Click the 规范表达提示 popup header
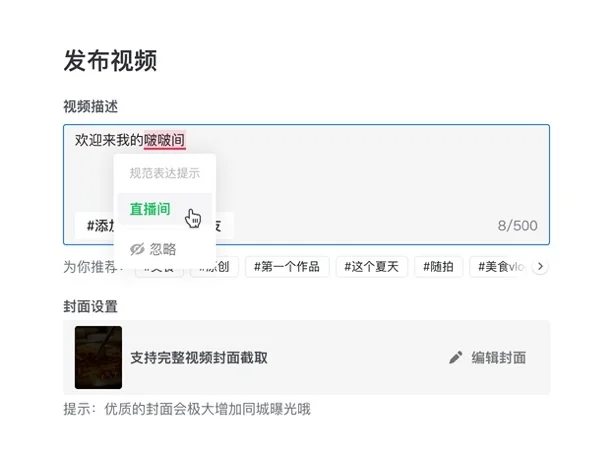The image size is (616, 458). pos(164,173)
